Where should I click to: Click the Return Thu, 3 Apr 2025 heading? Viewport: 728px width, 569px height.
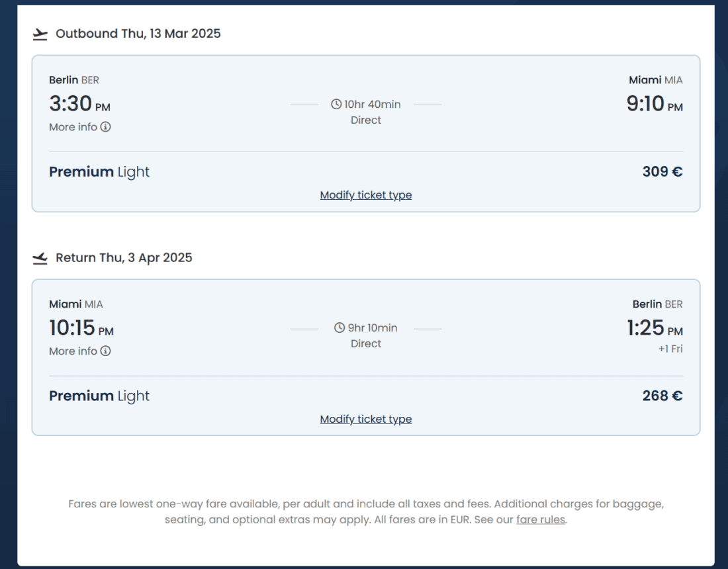[124, 258]
